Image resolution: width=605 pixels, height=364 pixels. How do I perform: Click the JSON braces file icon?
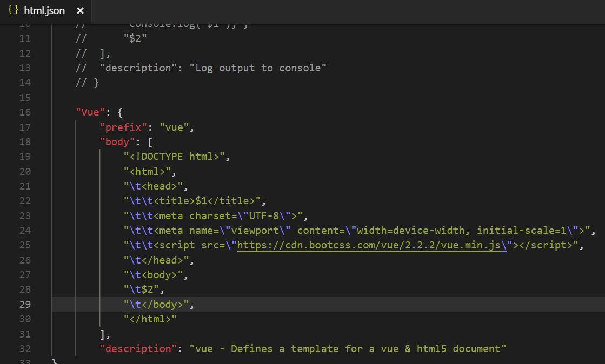point(13,10)
